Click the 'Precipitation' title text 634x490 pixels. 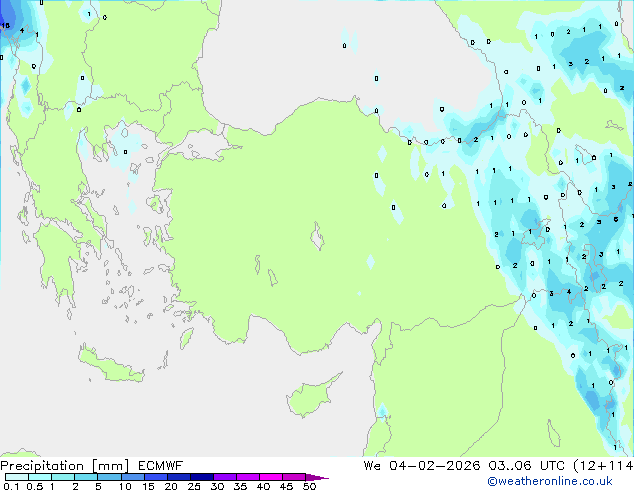[42, 466]
